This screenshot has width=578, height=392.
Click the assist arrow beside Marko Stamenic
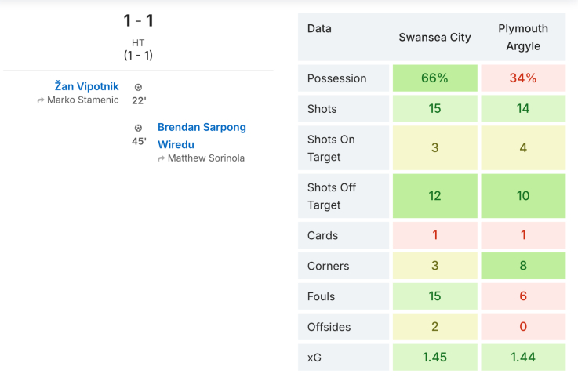pos(41,100)
